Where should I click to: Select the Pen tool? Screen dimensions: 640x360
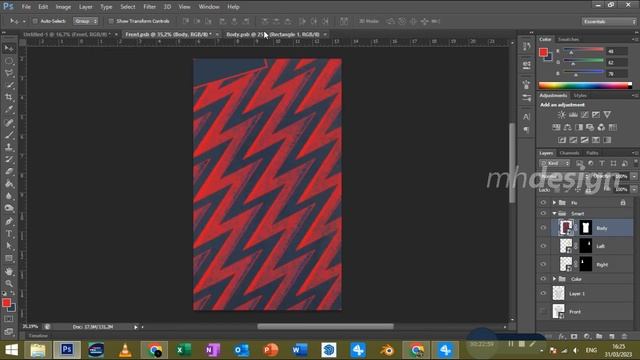point(9,222)
